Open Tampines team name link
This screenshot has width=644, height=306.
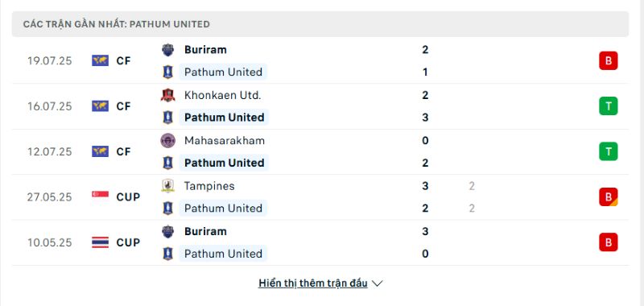[x=209, y=186]
